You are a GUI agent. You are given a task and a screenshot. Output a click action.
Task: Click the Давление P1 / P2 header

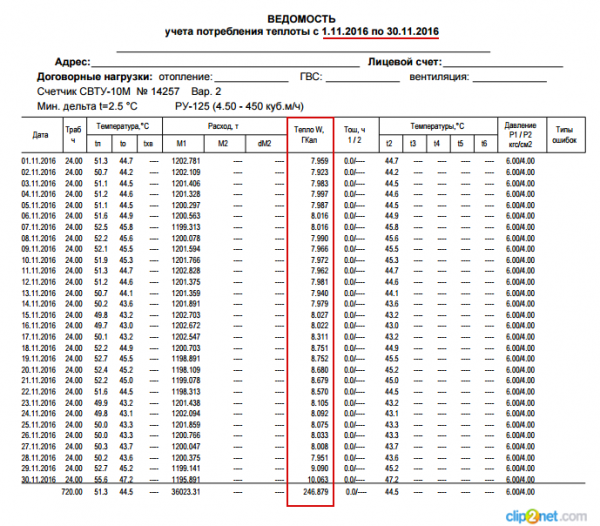520,135
